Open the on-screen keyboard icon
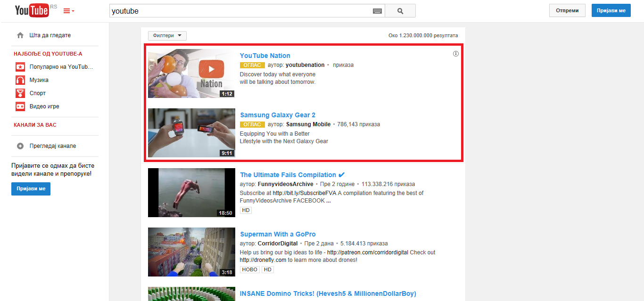This screenshot has height=301, width=644. pos(377,11)
